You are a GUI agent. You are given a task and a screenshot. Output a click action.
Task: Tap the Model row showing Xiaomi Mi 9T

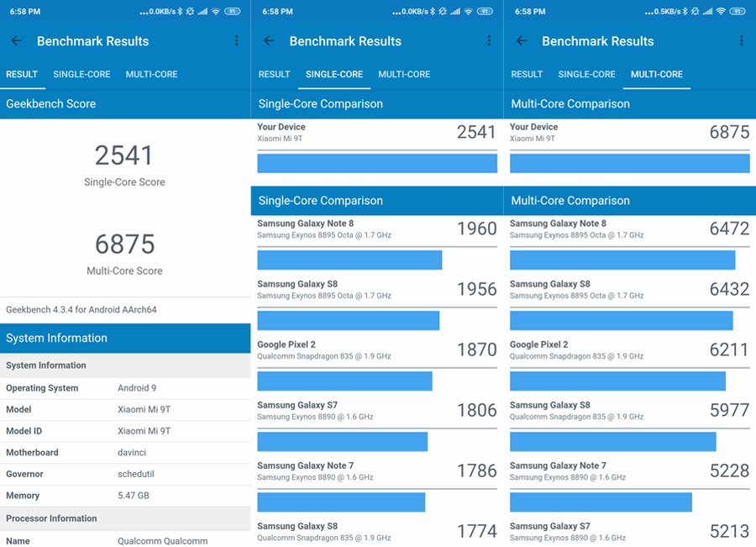coord(125,409)
